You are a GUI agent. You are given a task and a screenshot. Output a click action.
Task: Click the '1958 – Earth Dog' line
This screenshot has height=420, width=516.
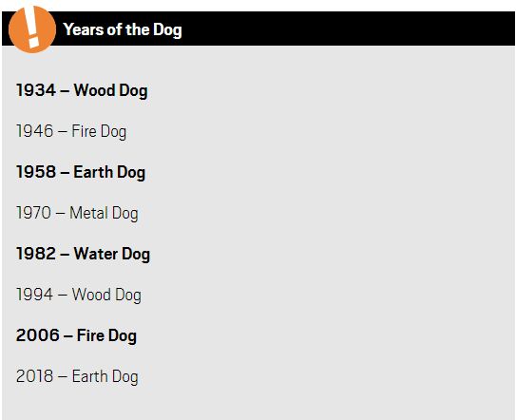click(81, 172)
